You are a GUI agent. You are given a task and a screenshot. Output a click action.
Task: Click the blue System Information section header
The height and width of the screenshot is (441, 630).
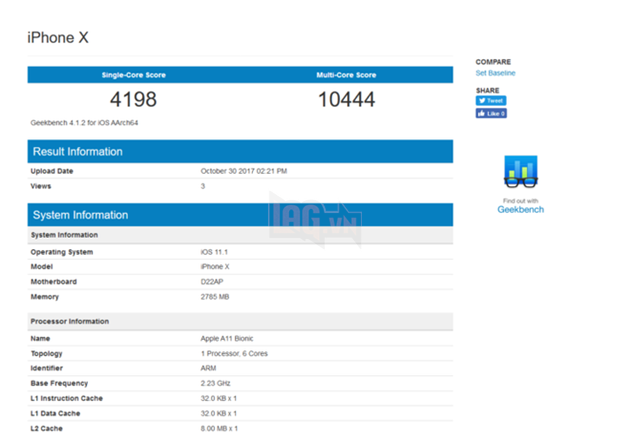[x=240, y=215]
